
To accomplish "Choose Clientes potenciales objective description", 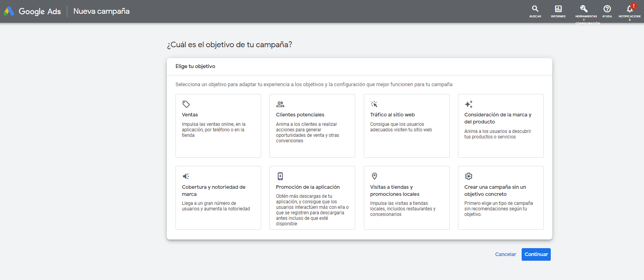I will pyautogui.click(x=307, y=133).
